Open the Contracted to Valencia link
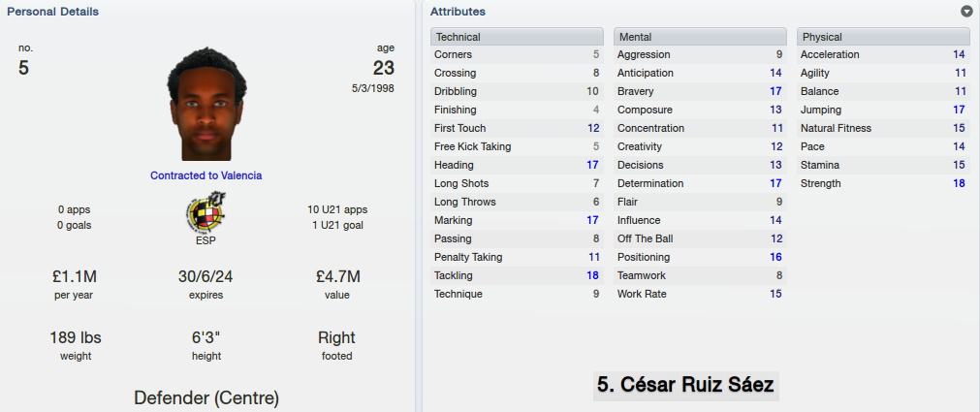 206,175
